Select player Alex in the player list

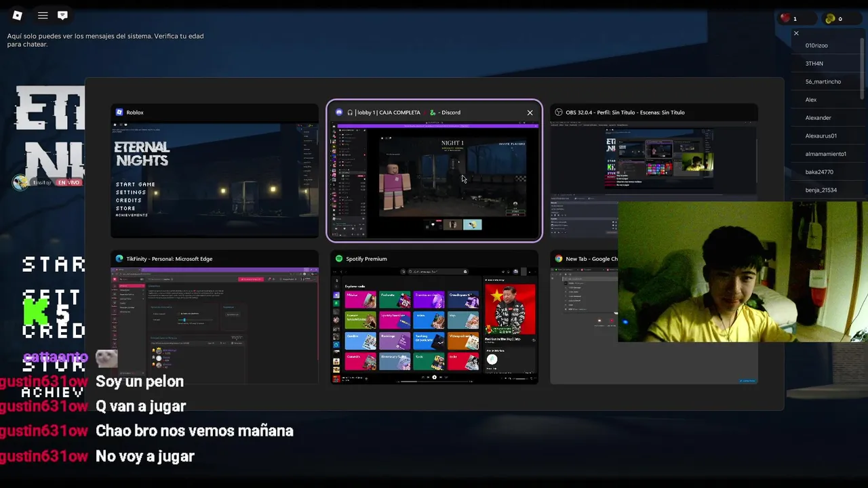[x=811, y=100]
